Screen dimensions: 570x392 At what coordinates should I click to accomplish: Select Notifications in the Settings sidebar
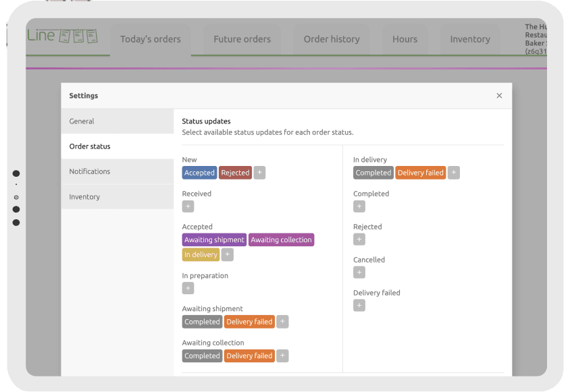(x=89, y=171)
